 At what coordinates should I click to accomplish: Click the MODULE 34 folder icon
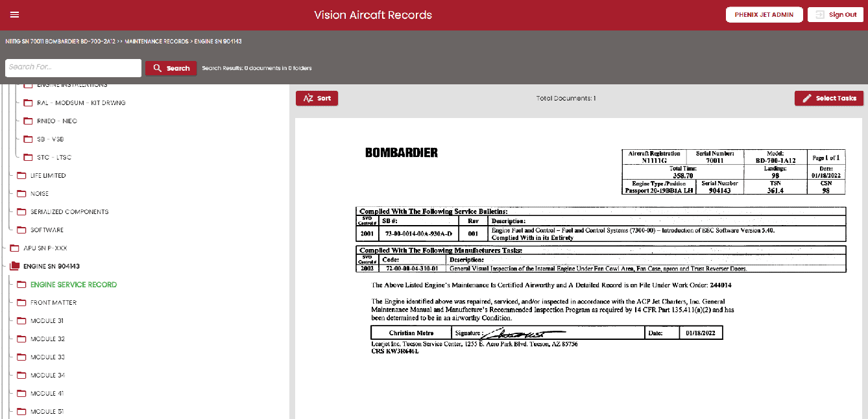click(21, 376)
